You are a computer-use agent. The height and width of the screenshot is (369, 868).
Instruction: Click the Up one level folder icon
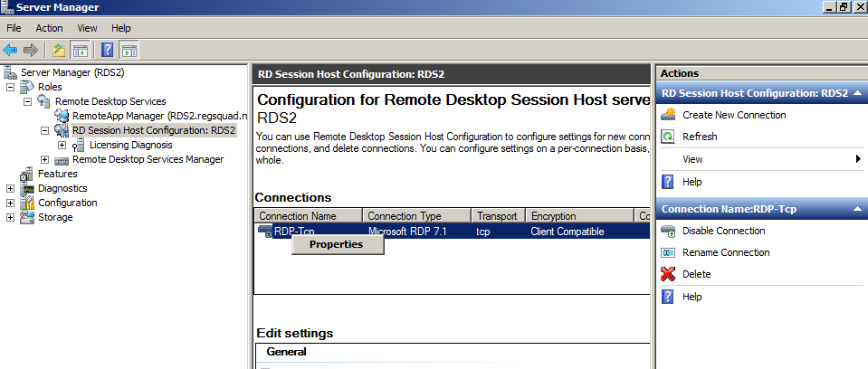(x=59, y=51)
